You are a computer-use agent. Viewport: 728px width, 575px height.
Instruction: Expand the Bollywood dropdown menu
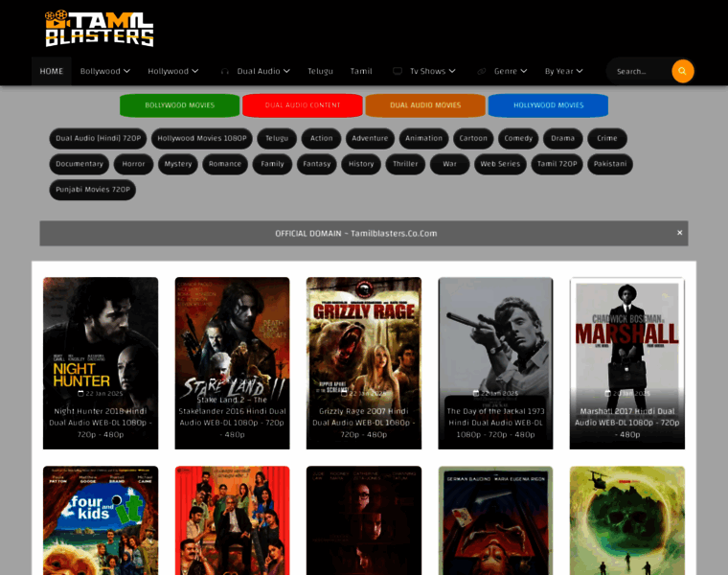(105, 71)
